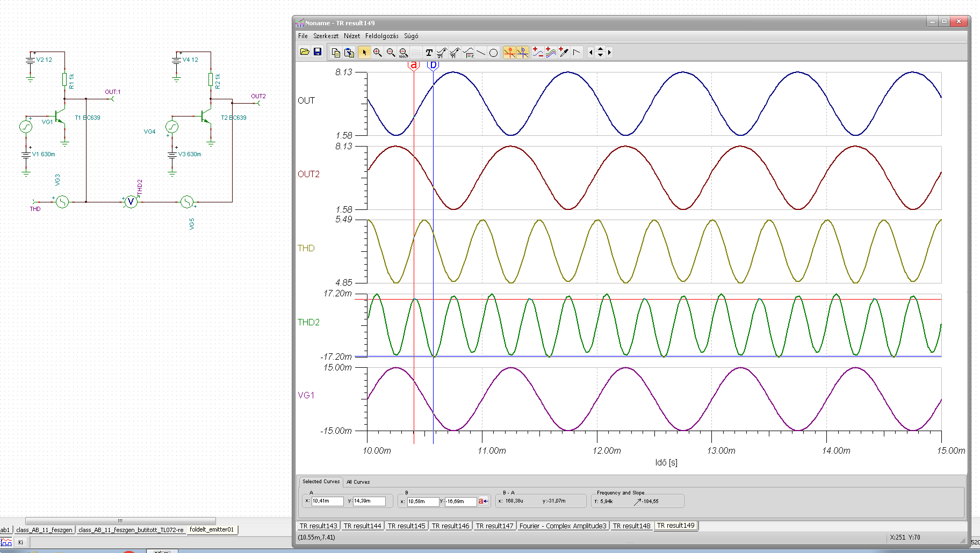The image size is (980, 553).
Task: Click the Open file folder icon
Action: point(305,52)
